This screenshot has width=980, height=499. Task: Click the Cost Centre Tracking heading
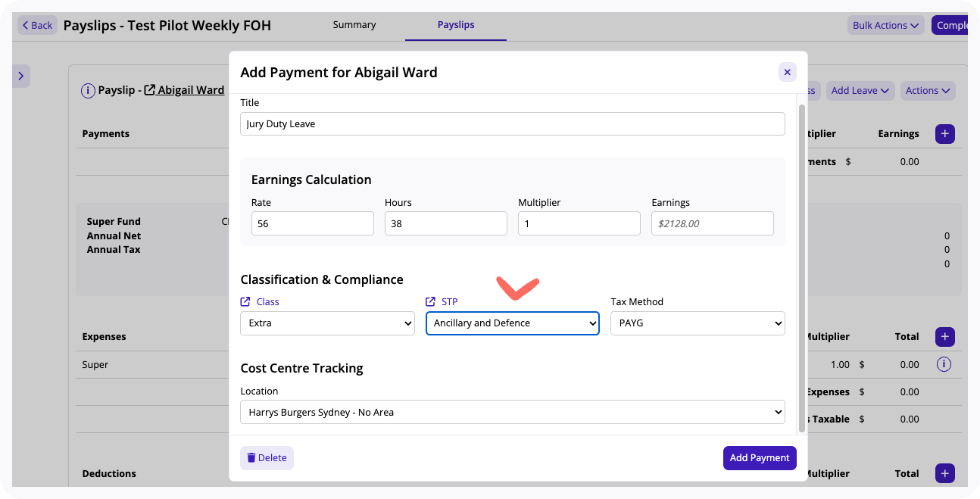pos(301,368)
